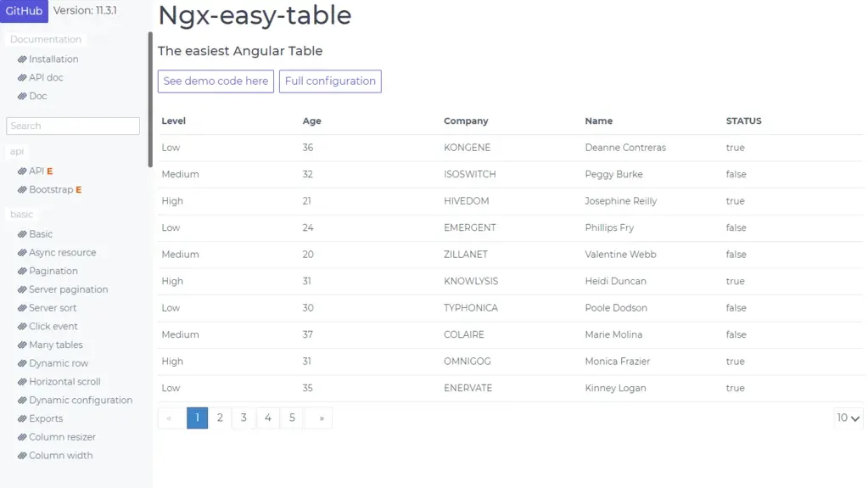The height and width of the screenshot is (488, 868).
Task: Click the link icon beside Exports
Action: point(22,418)
